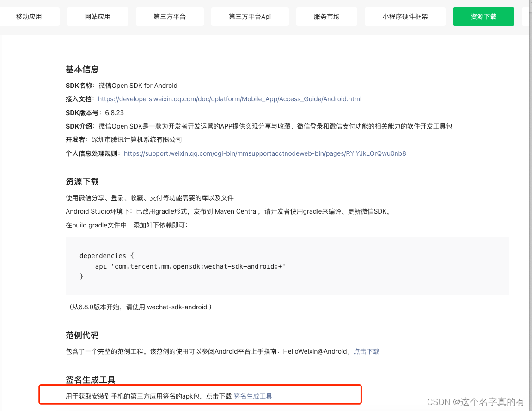Click the api 'com.tencent.mm.opensdk' code line
Image resolution: width=532 pixels, height=411 pixels.
[x=190, y=266]
